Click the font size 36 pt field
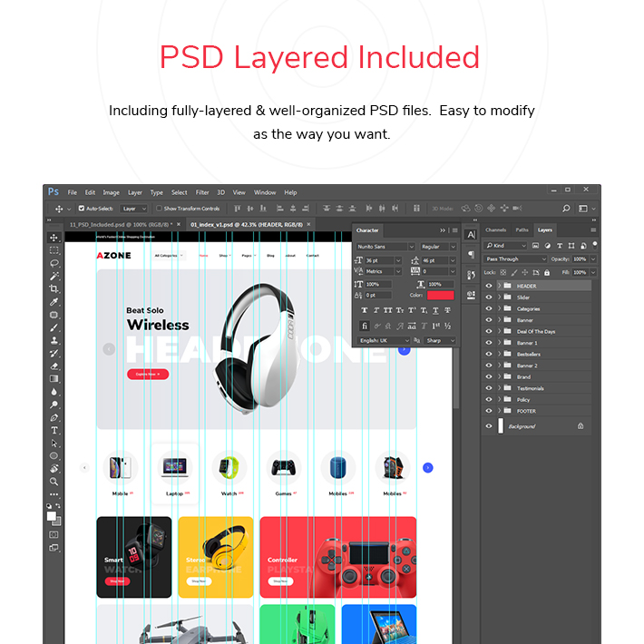The image size is (644, 644). pyautogui.click(x=379, y=260)
